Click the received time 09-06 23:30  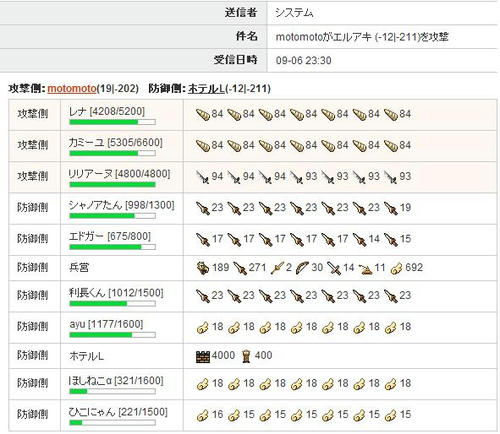[x=304, y=61]
